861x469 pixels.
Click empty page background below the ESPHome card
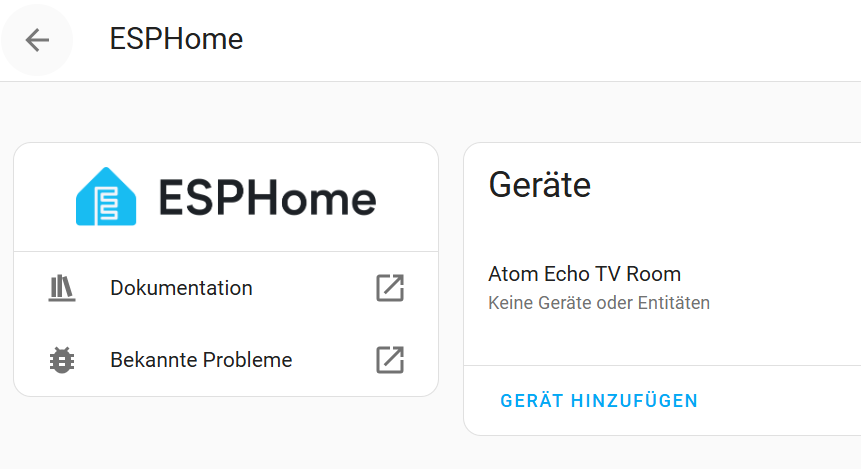(225, 435)
